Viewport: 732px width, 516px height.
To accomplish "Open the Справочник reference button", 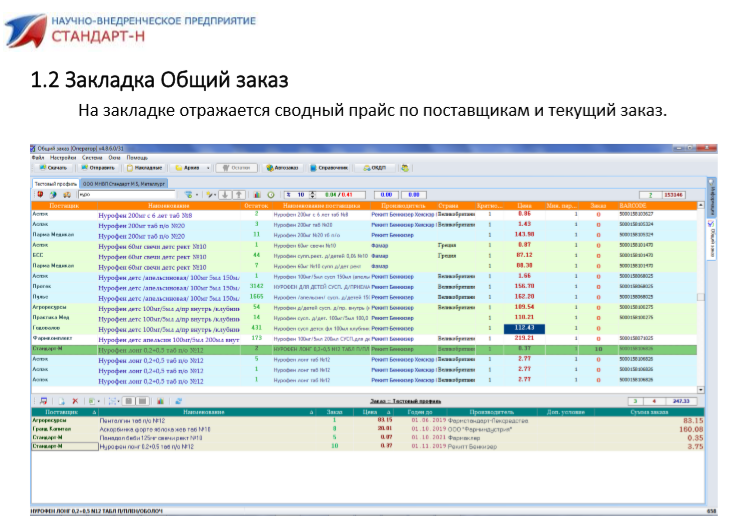I will click(329, 168).
